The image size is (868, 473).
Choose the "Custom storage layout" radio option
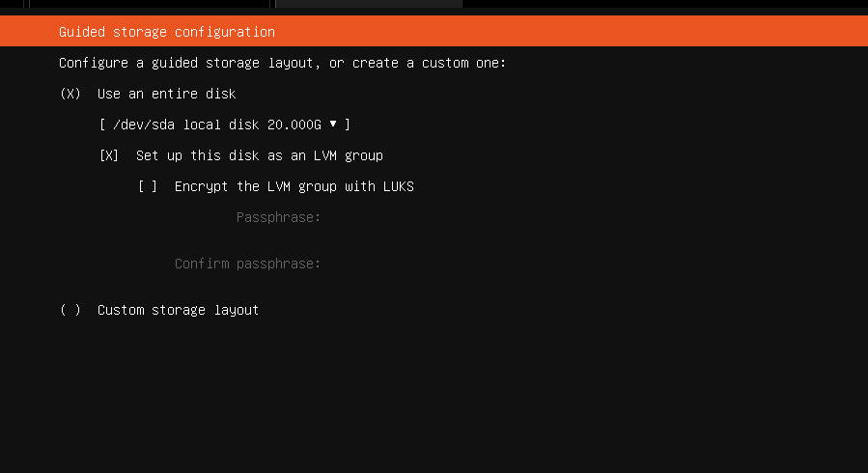[x=70, y=310]
